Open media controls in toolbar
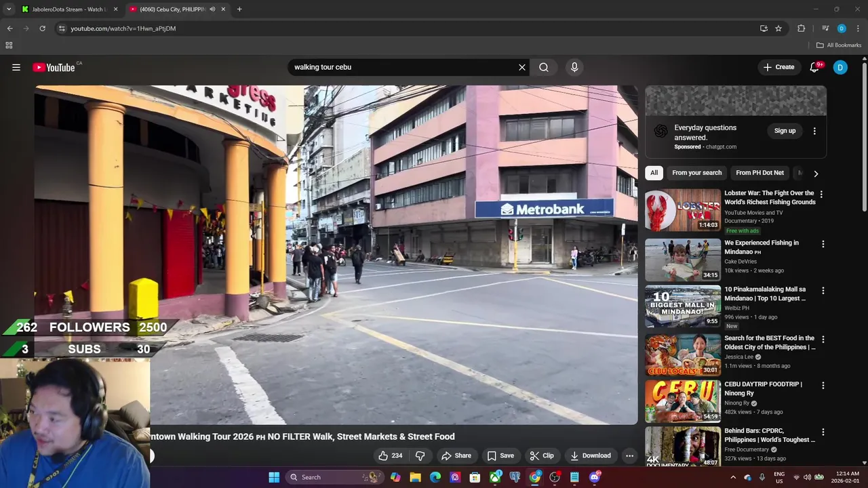Viewport: 868px width, 488px height. point(825,28)
